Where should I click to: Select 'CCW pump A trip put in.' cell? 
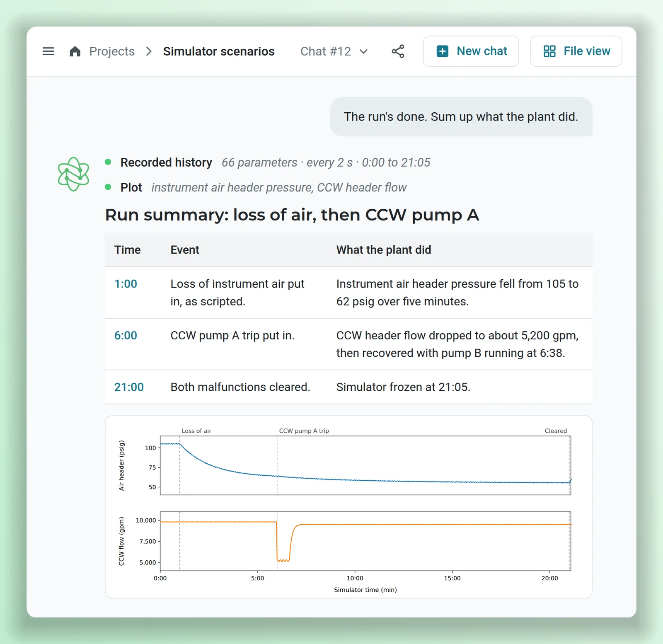(232, 335)
